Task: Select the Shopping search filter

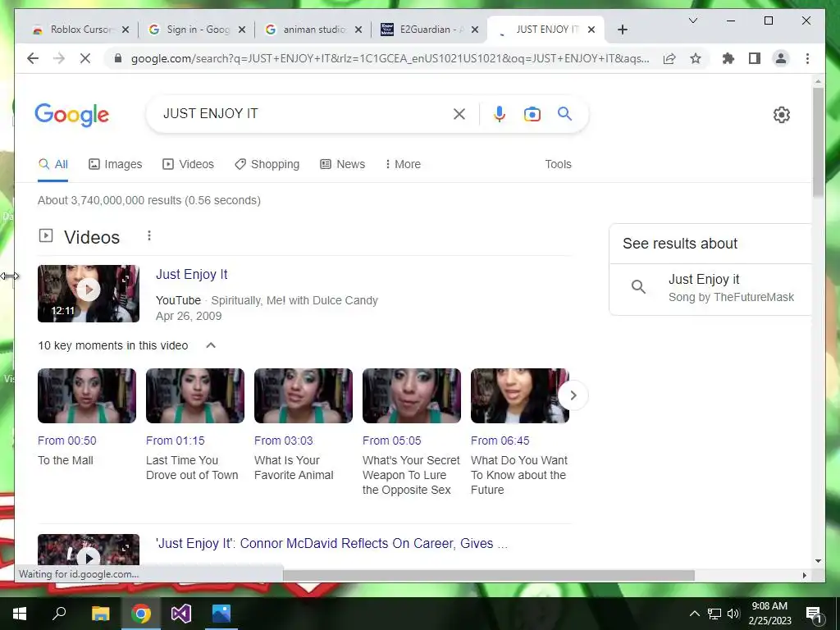Action: pos(267,164)
